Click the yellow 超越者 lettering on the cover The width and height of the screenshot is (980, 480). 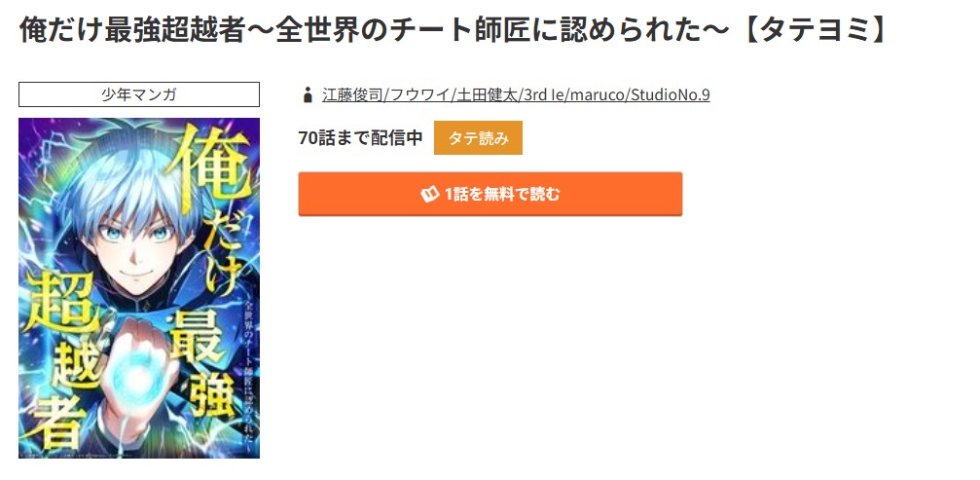tap(62, 362)
